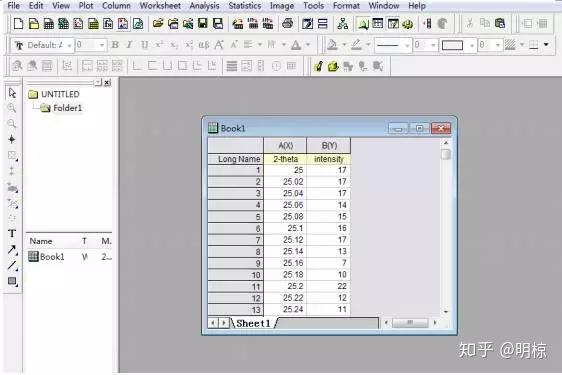
Task: Click the New Excel workbook icon
Action: click(x=63, y=24)
